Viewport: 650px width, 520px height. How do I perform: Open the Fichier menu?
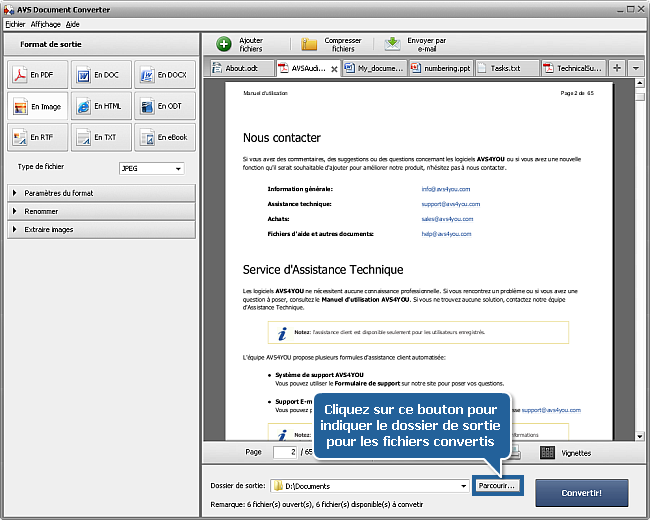pyautogui.click(x=15, y=24)
